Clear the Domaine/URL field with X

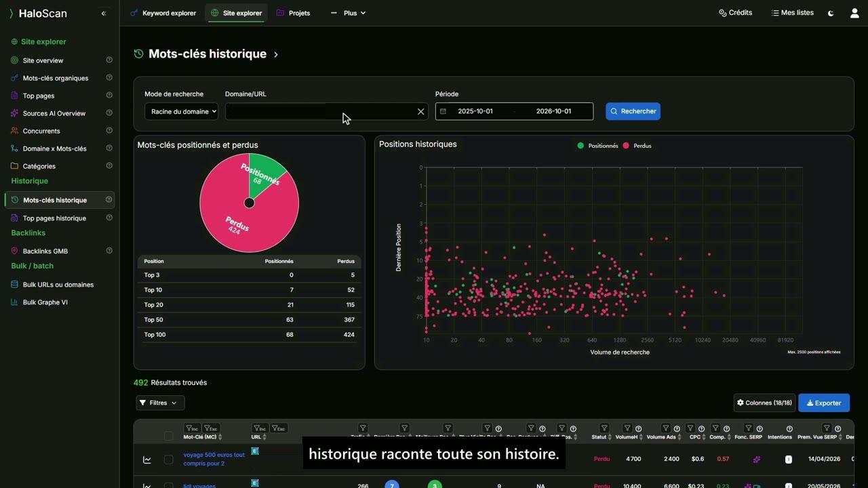420,111
